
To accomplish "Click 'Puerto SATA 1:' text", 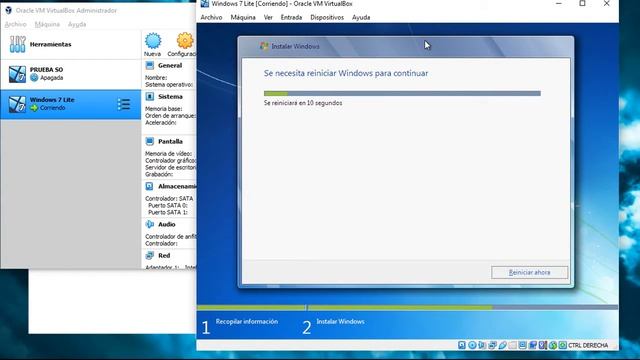I will coord(168,212).
